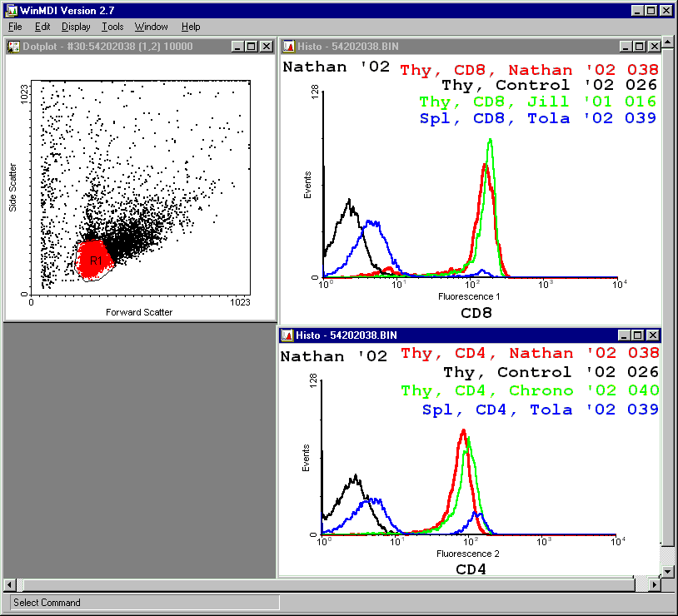Open the Edit menu
This screenshot has width=678, height=616.
(x=42, y=27)
